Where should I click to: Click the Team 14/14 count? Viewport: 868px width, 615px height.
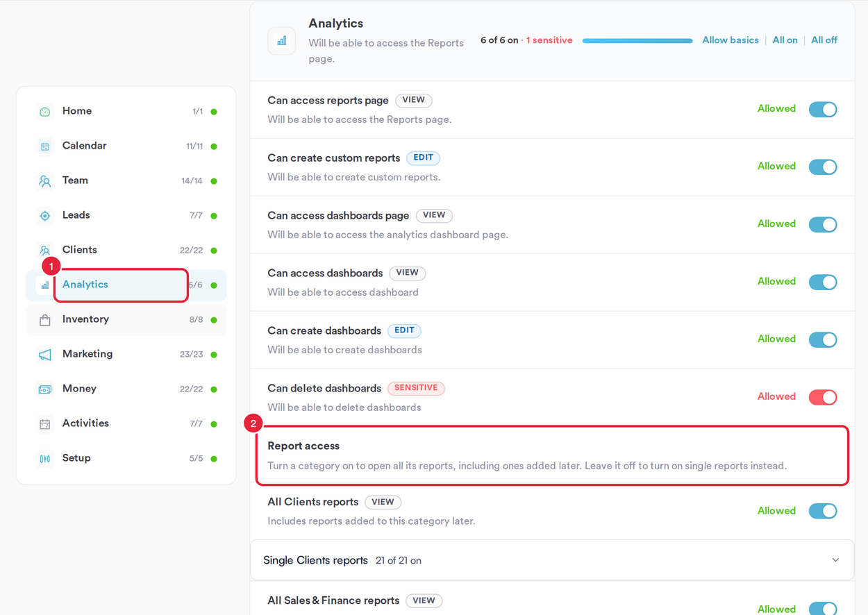[x=192, y=181]
